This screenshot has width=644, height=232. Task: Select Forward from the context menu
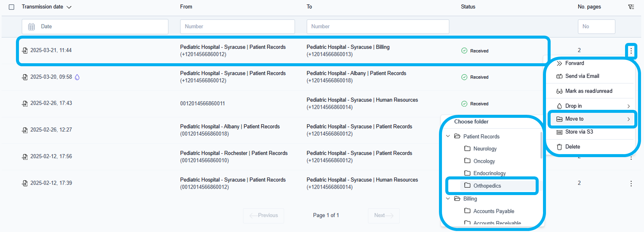574,63
